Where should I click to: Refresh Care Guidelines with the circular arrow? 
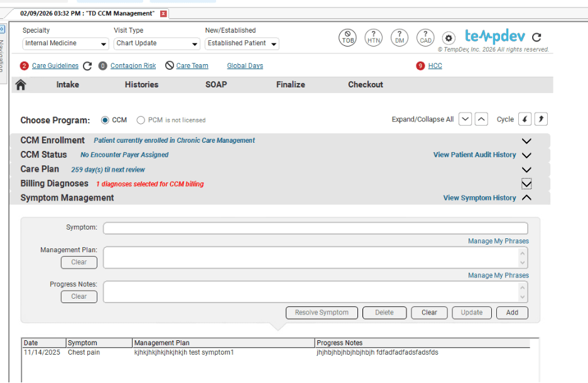(87, 66)
